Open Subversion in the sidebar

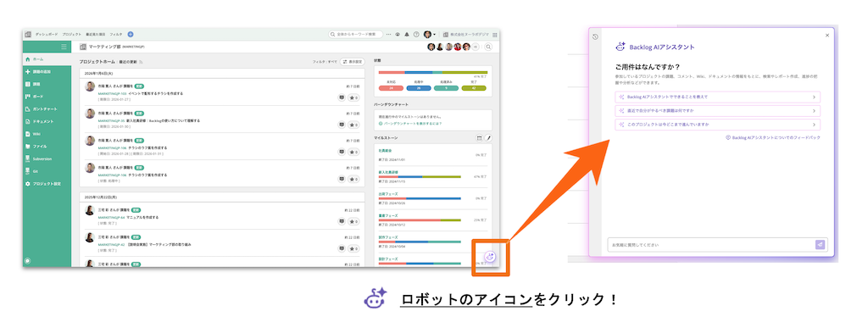pos(47,158)
